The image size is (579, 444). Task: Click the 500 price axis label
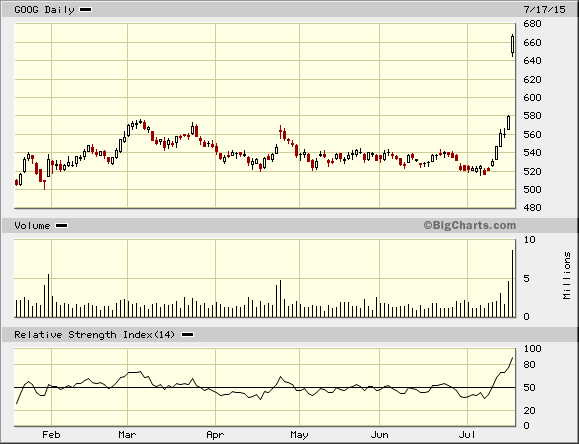click(532, 189)
